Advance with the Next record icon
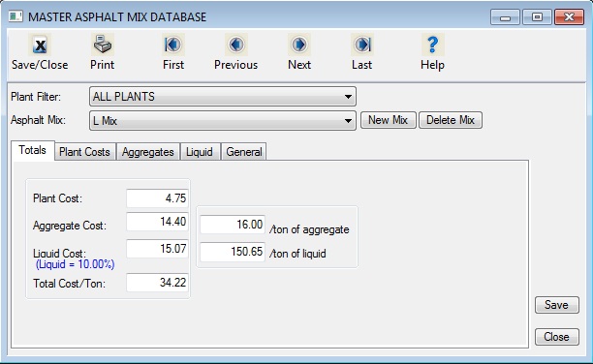Screen dimensions: 593x364 tap(299, 45)
